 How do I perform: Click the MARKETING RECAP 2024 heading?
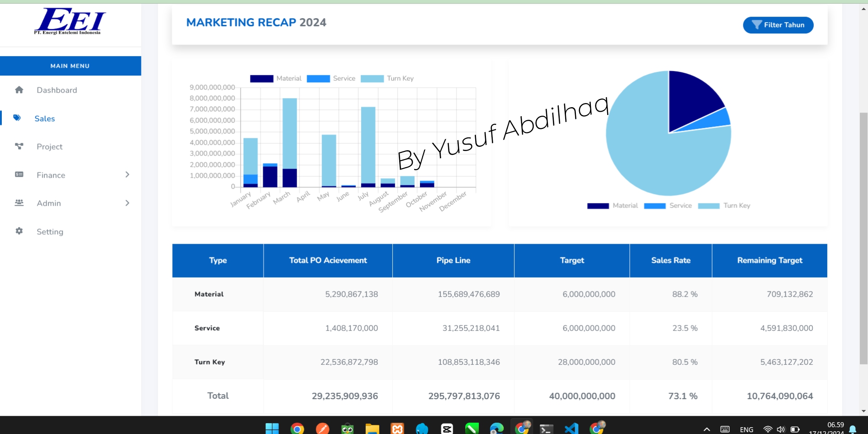tap(256, 22)
